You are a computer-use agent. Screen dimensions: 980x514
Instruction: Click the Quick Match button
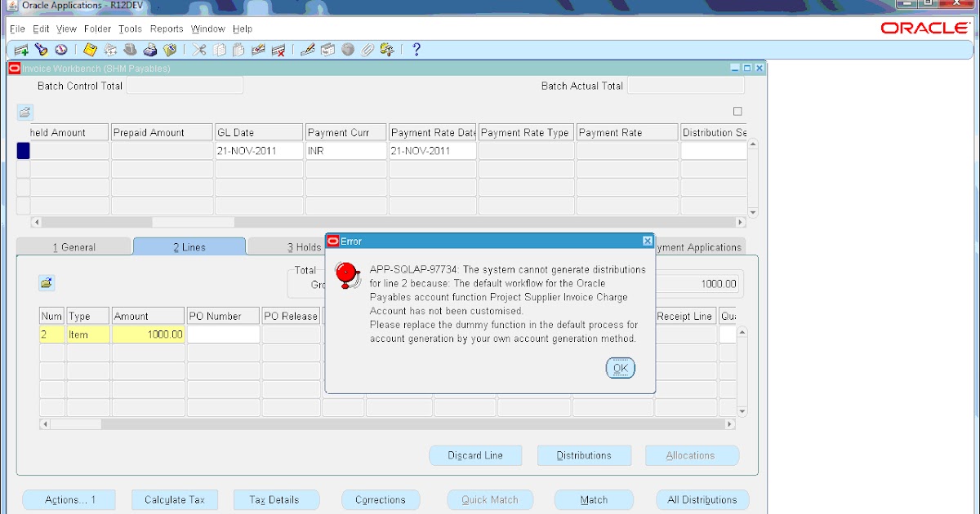point(490,500)
